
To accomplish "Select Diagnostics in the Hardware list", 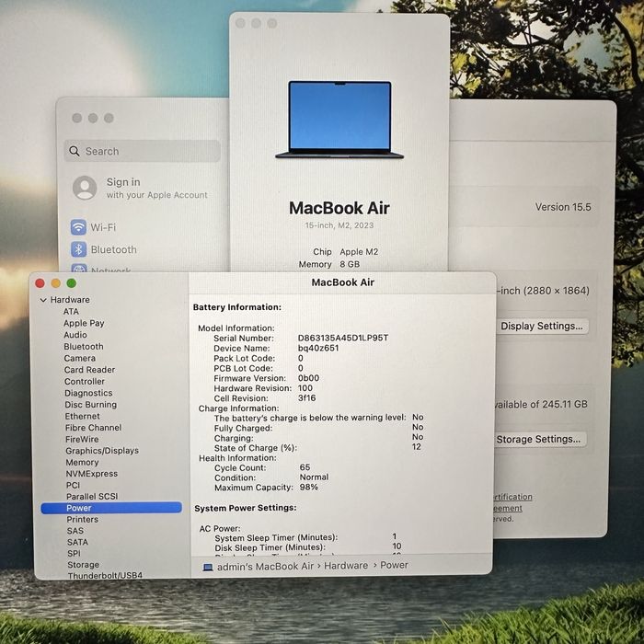I will (x=88, y=393).
